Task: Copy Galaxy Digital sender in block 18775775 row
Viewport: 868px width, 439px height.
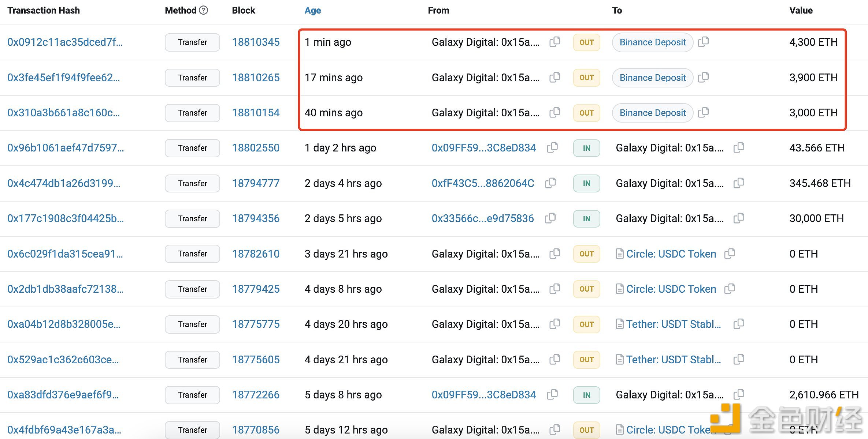Action: (555, 324)
